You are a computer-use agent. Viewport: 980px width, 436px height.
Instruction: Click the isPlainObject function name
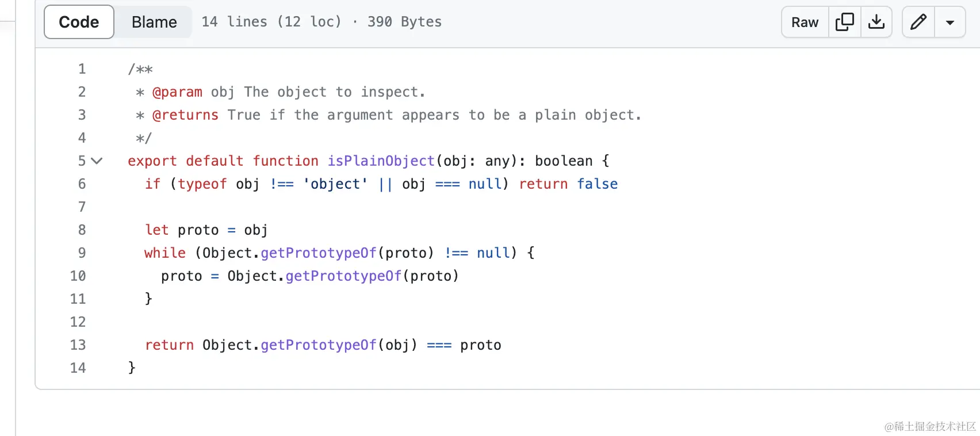pyautogui.click(x=381, y=161)
